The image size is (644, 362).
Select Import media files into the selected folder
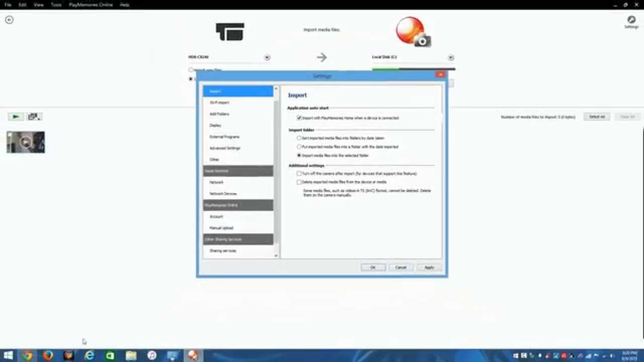pyautogui.click(x=299, y=155)
